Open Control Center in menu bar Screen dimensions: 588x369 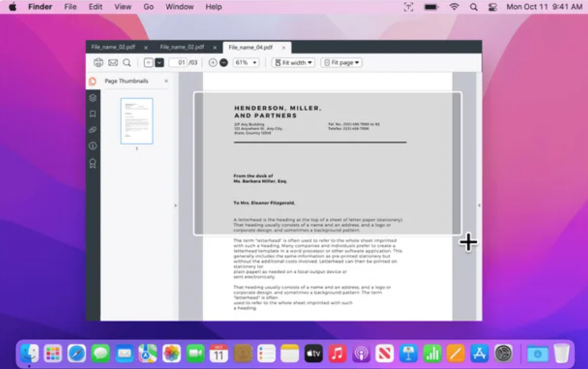(x=492, y=6)
